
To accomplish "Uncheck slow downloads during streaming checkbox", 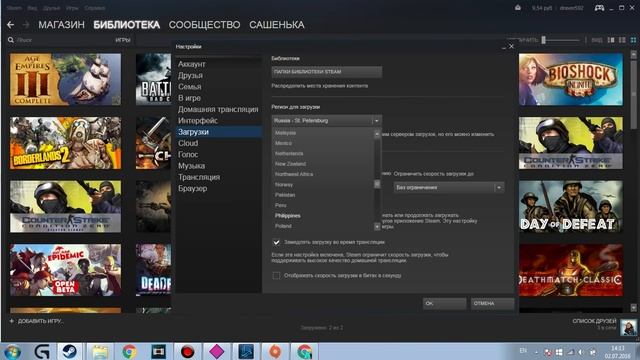I will pos(276,242).
